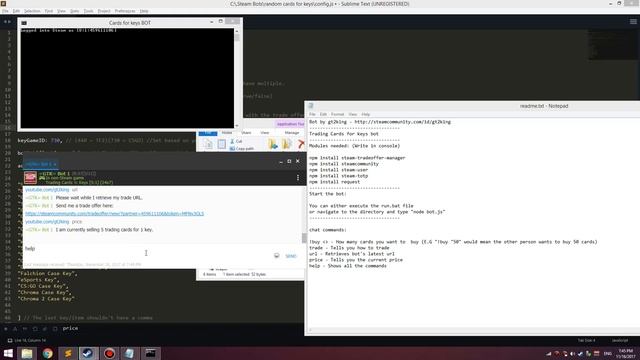The image size is (640, 360).
Task: Open JavaScript syntax selector in status bar
Action: point(620,340)
